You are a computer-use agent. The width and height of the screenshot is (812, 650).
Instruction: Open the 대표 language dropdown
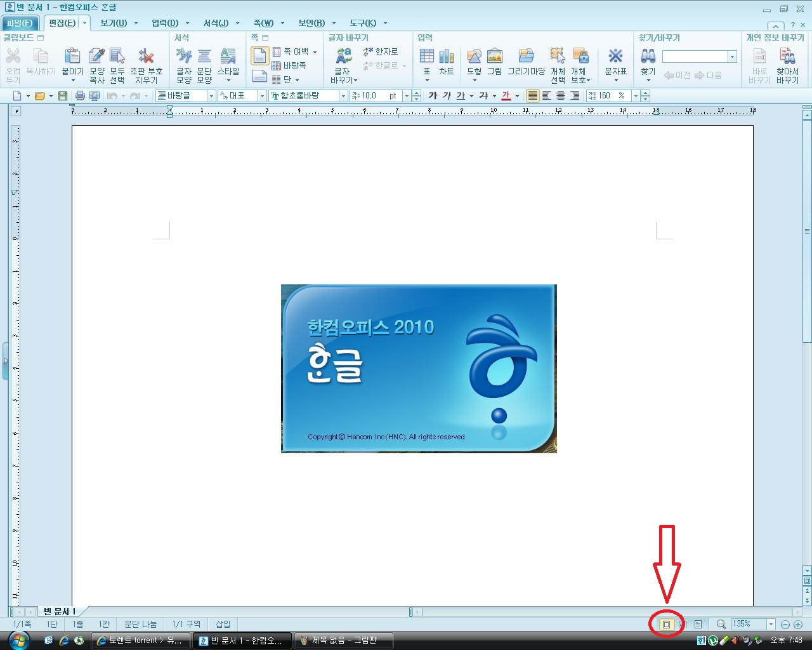(x=262, y=96)
